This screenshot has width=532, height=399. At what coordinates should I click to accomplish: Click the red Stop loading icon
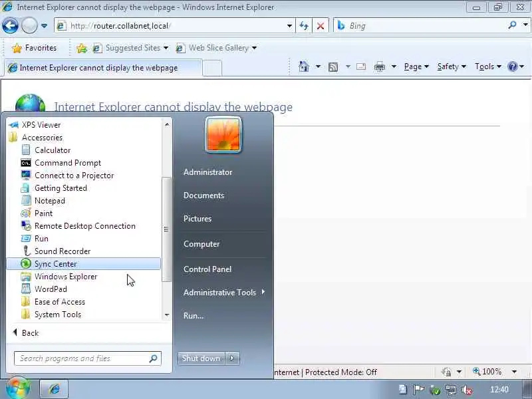(321, 26)
